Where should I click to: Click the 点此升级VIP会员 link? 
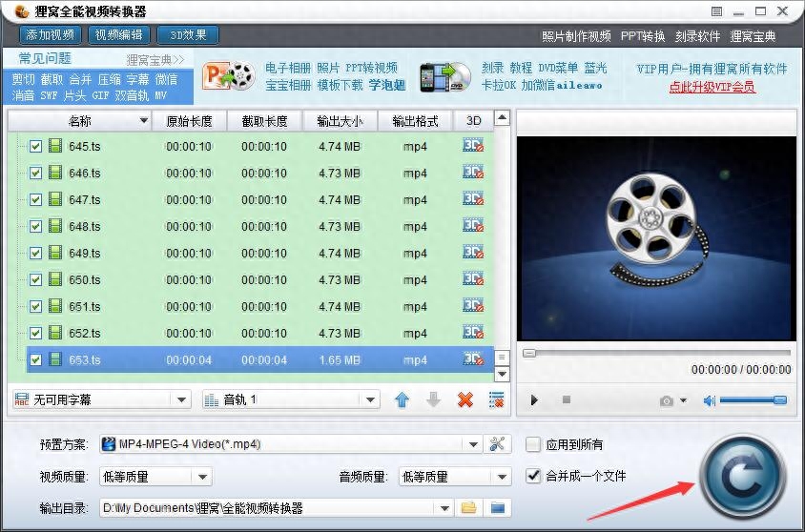point(712,87)
